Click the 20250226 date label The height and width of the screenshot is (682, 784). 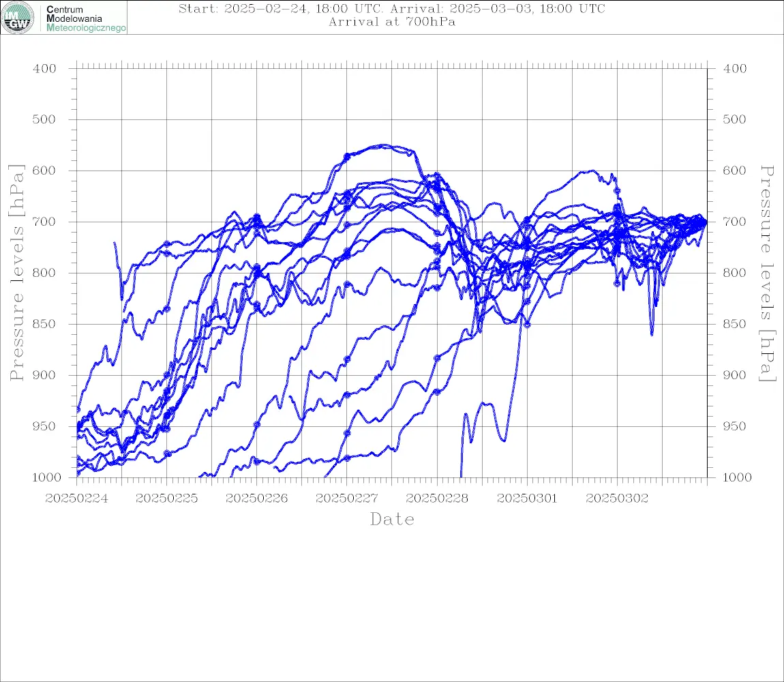point(256,499)
